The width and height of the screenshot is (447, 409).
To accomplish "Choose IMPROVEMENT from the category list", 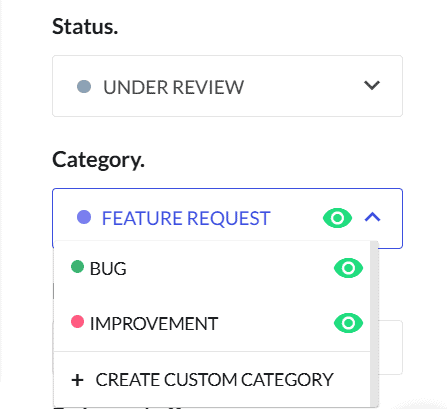I will coord(212,323).
